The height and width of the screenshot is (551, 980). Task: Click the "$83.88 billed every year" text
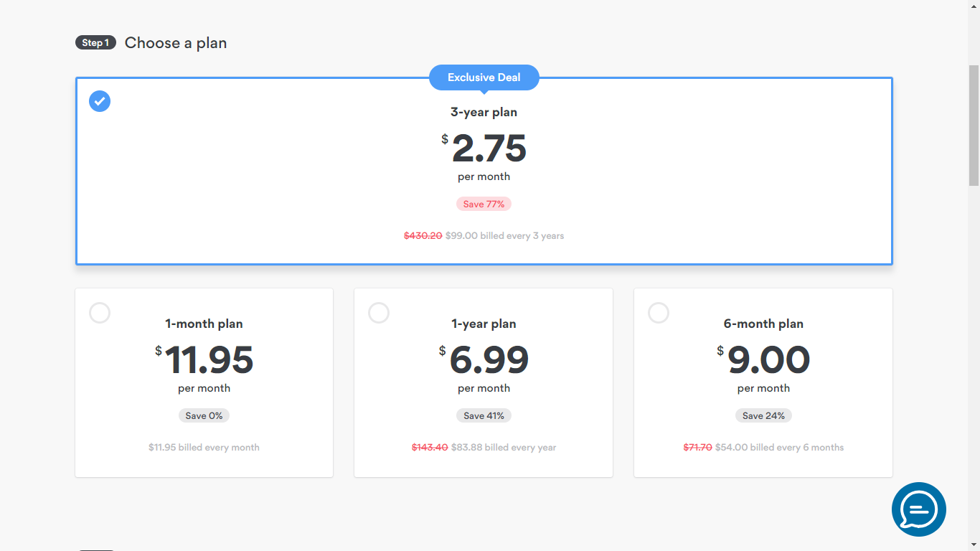pyautogui.click(x=504, y=448)
